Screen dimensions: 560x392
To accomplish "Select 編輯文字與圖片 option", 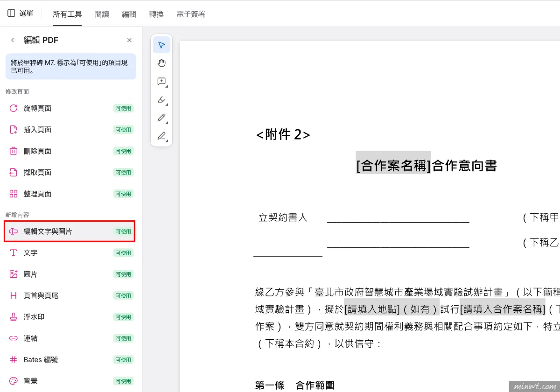I will [70, 231].
